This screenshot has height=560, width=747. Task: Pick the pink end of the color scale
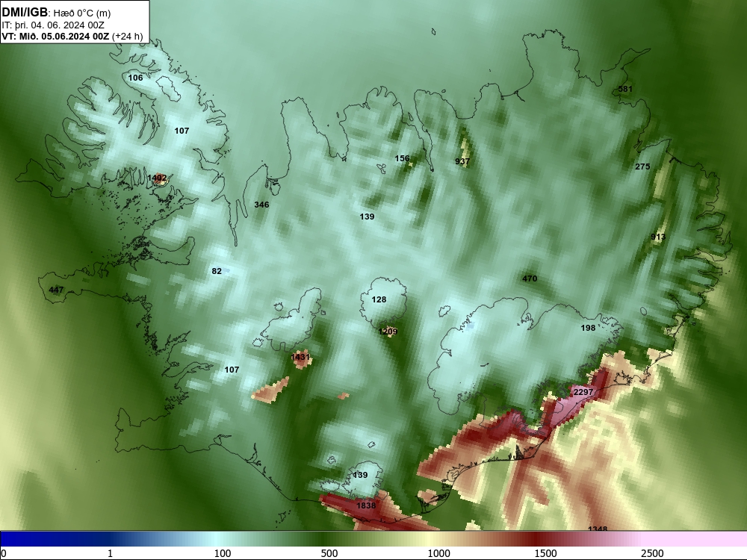pyautogui.click(x=695, y=539)
